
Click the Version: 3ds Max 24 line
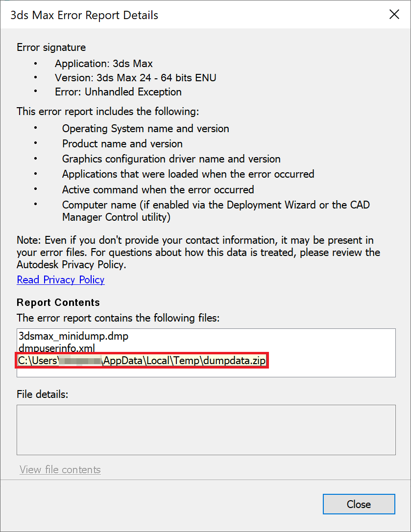pyautogui.click(x=135, y=78)
